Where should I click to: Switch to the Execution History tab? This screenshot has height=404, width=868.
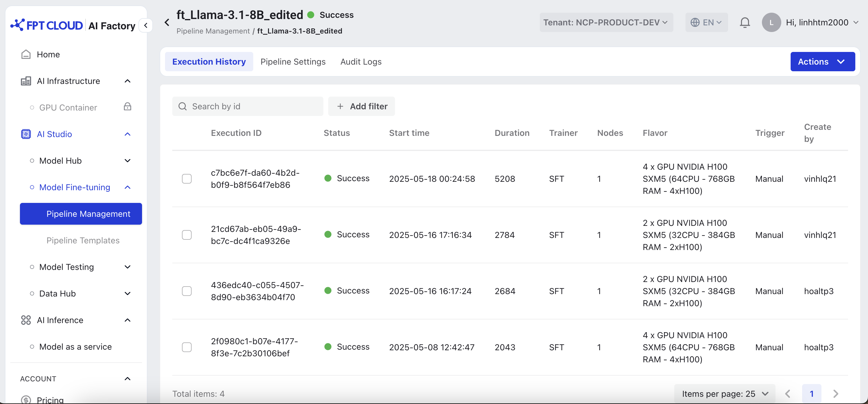point(209,62)
